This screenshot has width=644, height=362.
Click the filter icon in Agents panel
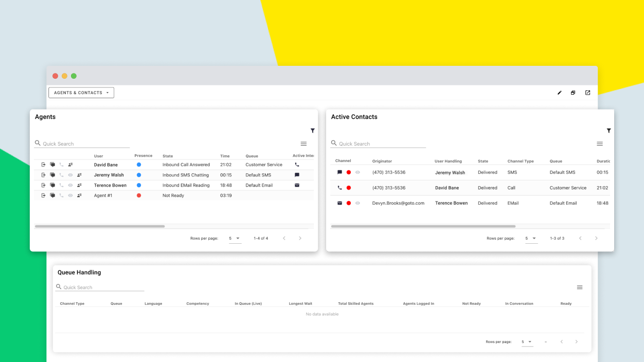click(x=312, y=131)
